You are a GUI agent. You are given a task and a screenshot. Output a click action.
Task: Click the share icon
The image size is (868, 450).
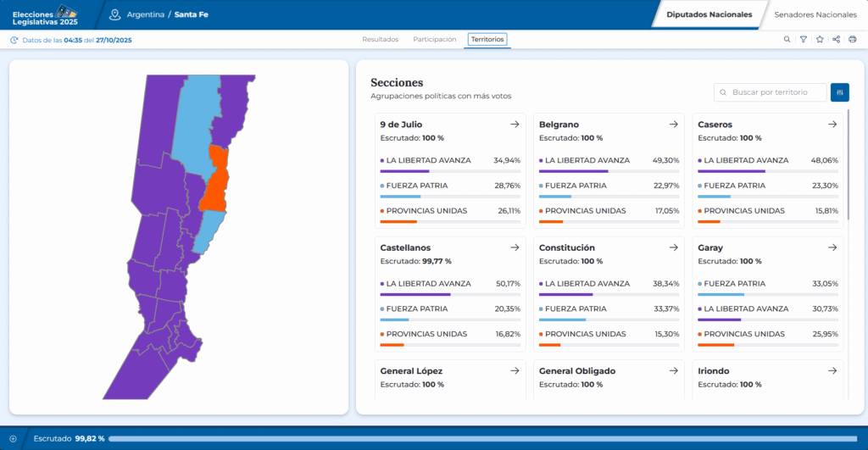pyautogui.click(x=836, y=40)
